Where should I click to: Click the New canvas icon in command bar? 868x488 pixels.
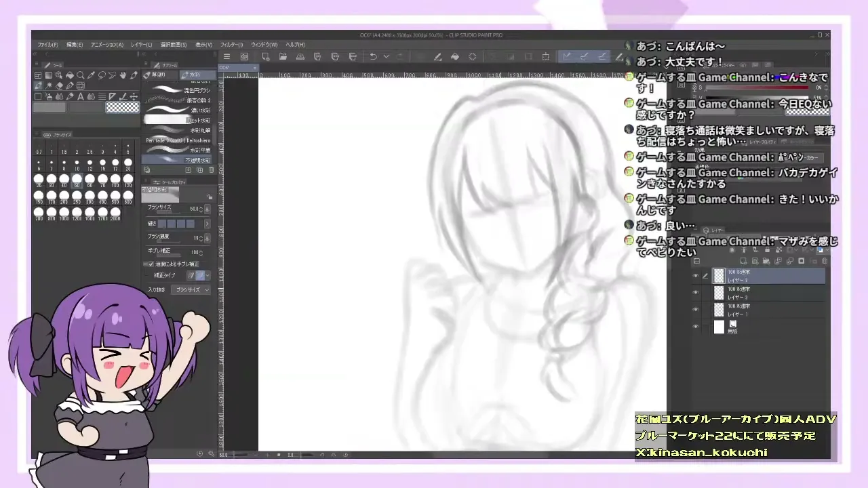coord(265,57)
